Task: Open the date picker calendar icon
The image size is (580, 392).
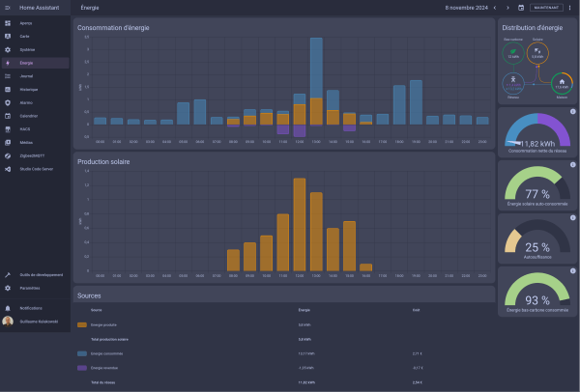Action: 521,7
